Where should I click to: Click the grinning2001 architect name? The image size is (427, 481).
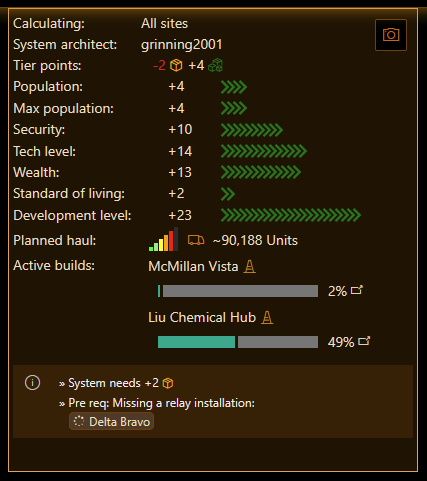[182, 45]
